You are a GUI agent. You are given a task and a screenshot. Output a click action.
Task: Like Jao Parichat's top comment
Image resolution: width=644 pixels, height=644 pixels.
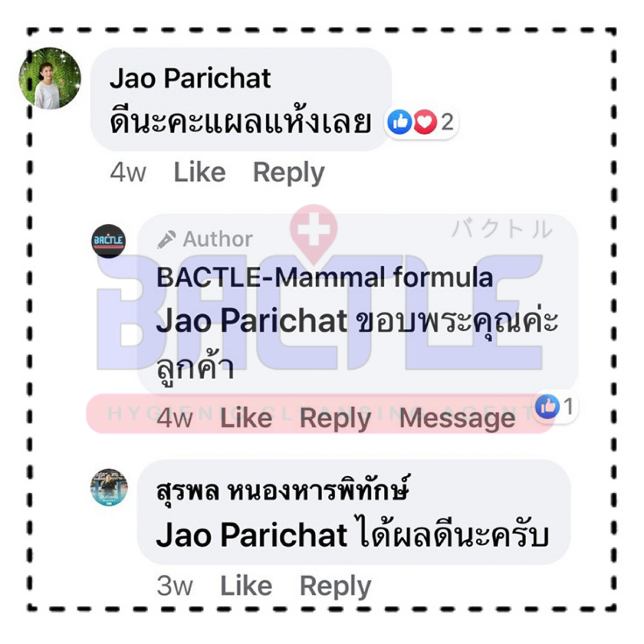(200, 172)
